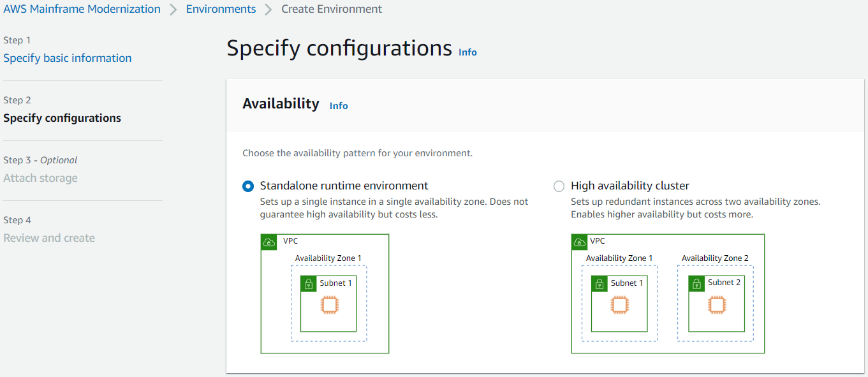Open Info beside the Availability section title
868x377 pixels.
pyautogui.click(x=339, y=105)
